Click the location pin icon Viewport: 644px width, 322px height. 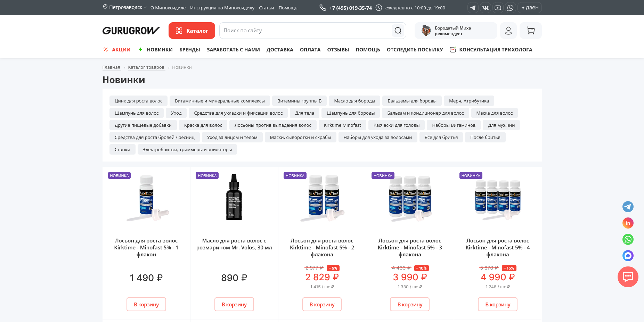pyautogui.click(x=105, y=7)
